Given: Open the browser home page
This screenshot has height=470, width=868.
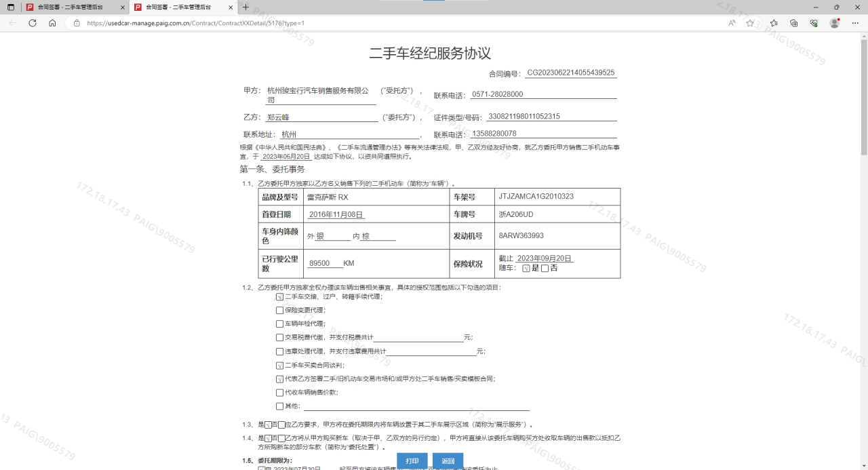Looking at the screenshot, I should click(x=52, y=22).
